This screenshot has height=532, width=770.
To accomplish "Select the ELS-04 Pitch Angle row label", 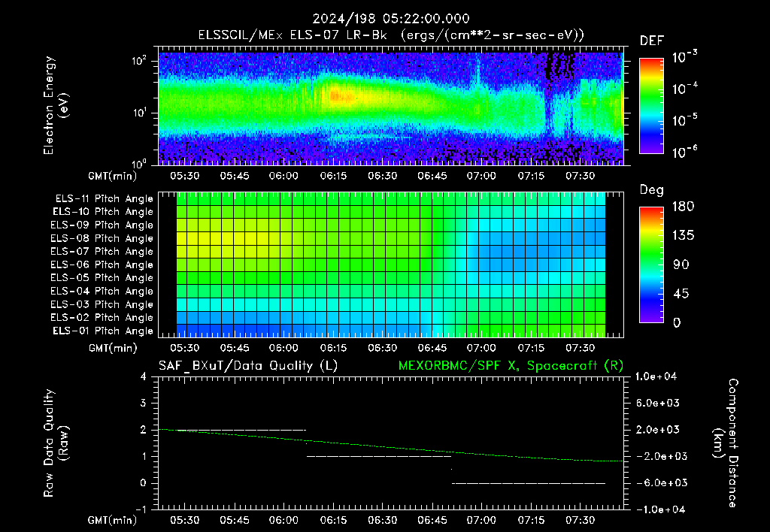I will pos(102,291).
